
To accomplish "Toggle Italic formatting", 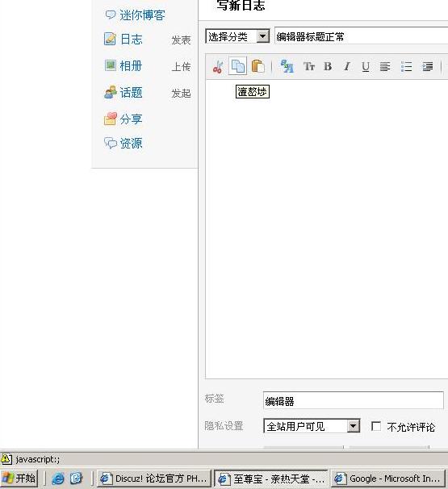I will (346, 66).
